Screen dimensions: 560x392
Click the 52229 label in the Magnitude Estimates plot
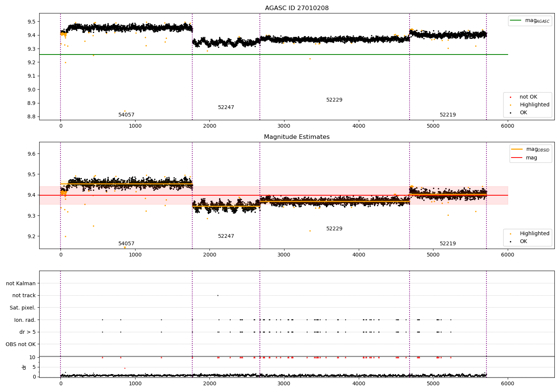[334, 229]
